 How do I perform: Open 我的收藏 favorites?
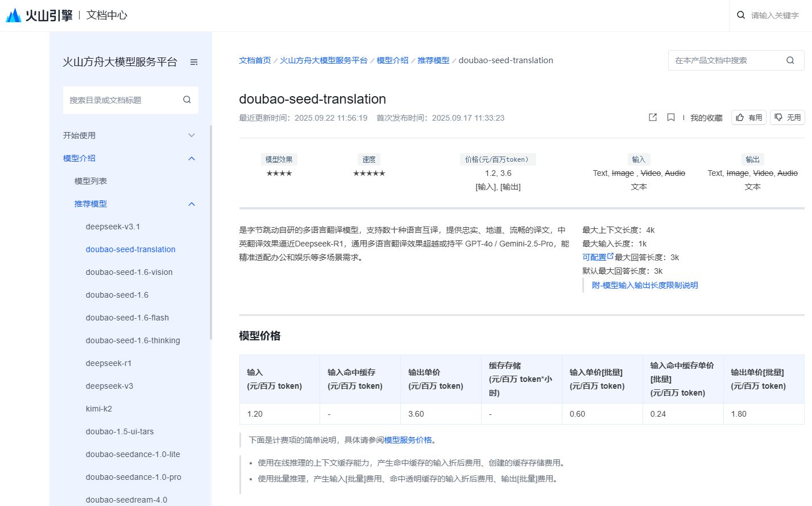(x=706, y=118)
